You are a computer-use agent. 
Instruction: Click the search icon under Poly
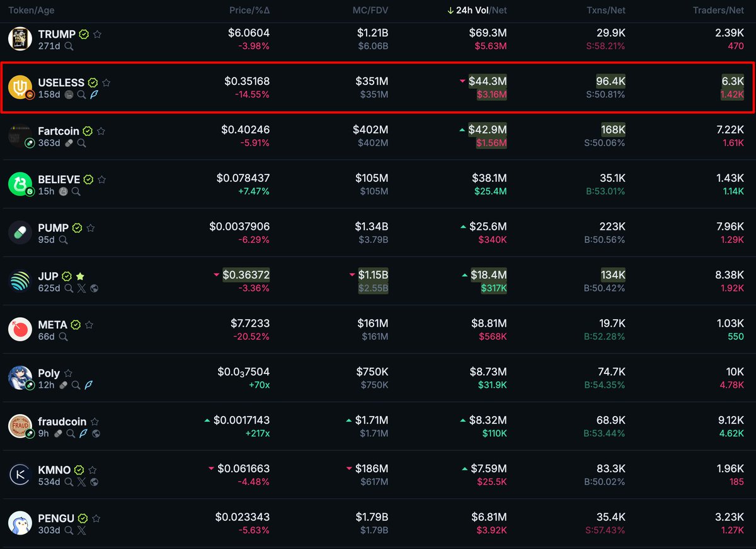click(76, 385)
